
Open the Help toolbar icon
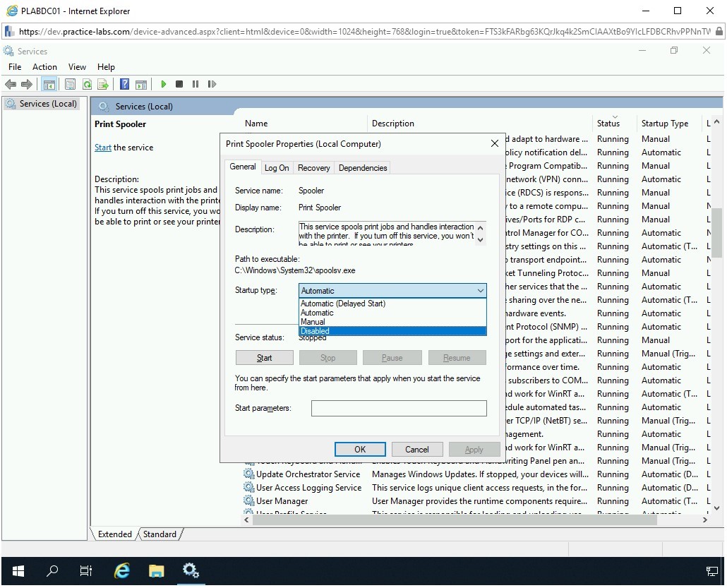(x=124, y=84)
